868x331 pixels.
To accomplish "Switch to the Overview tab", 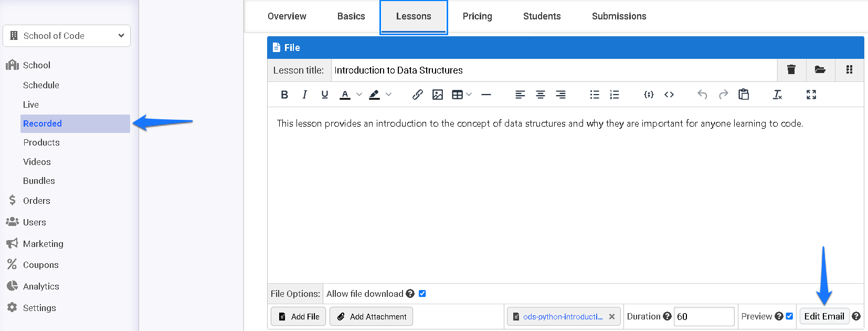I will pos(287,16).
